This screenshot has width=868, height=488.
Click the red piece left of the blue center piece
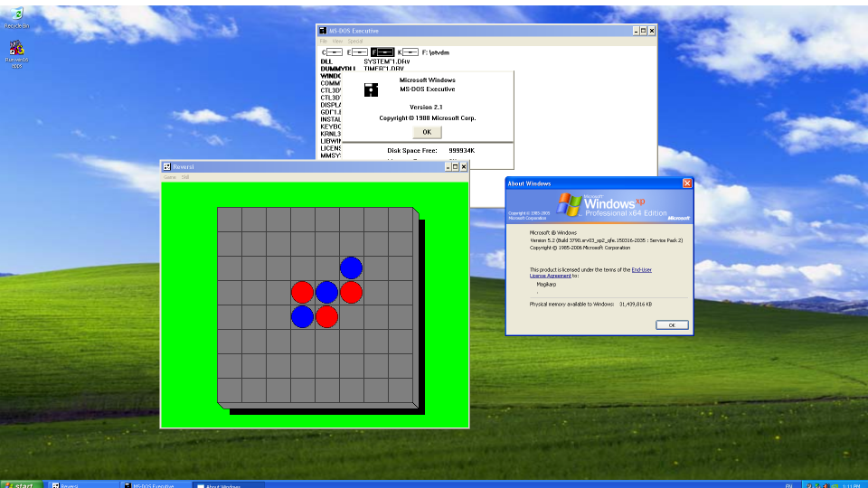(x=302, y=292)
